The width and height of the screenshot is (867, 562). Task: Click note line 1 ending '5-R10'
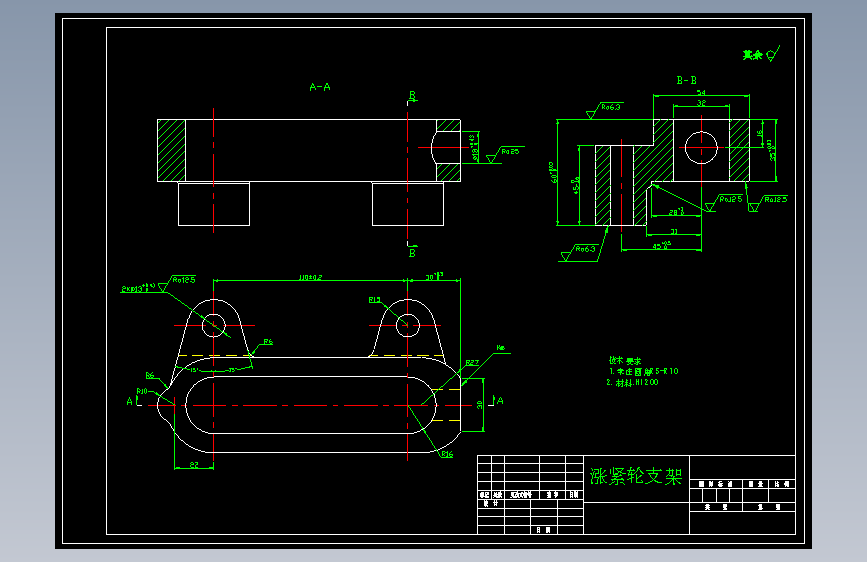pyautogui.click(x=644, y=371)
